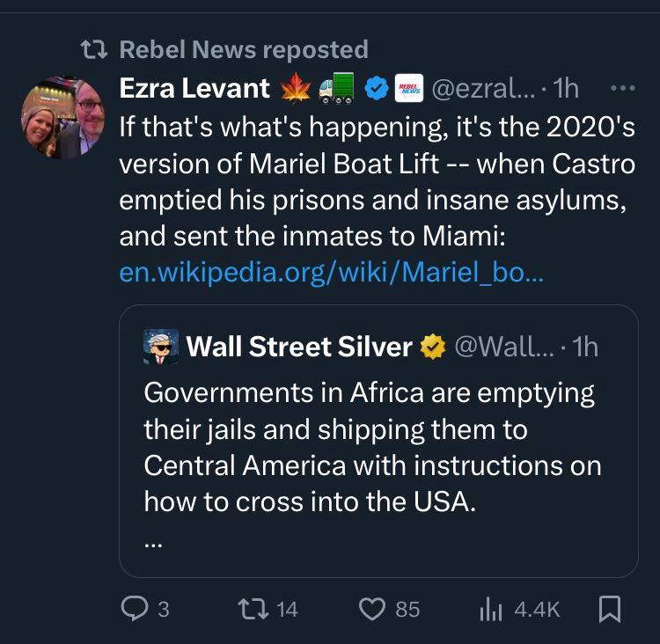
Task: Open the Ezra Levant display name
Action: point(194,88)
